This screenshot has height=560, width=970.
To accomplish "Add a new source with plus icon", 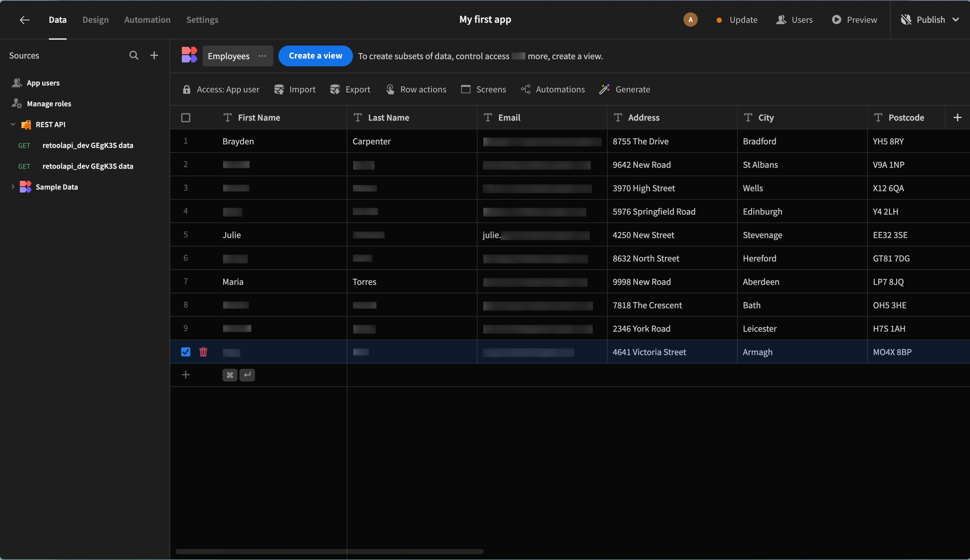I will coord(154,55).
